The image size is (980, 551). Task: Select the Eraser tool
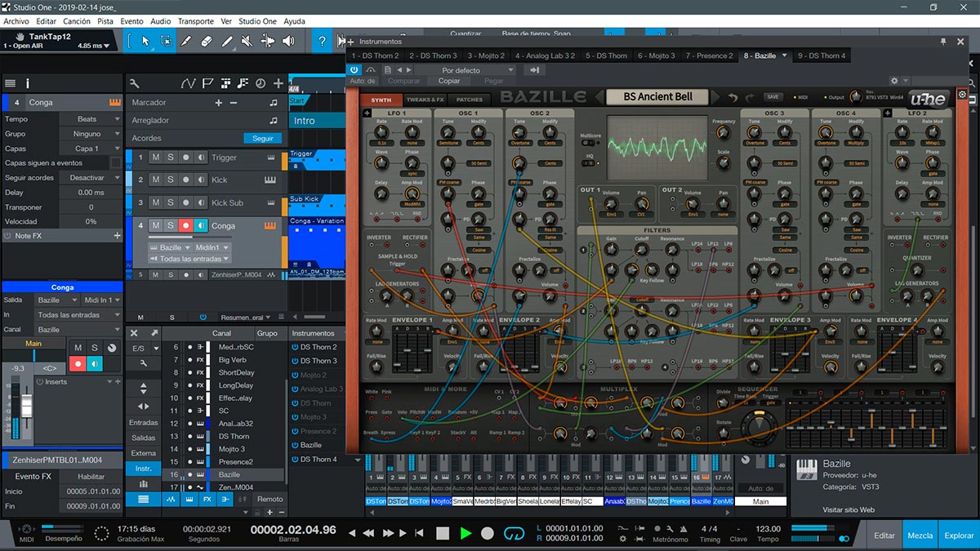point(206,41)
